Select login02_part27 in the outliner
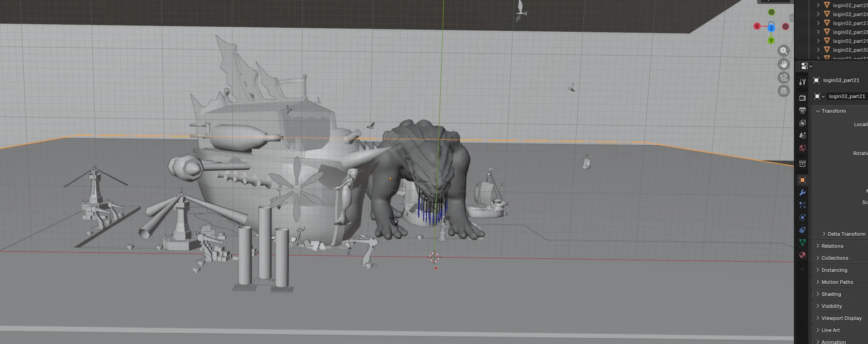Image resolution: width=868 pixels, height=344 pixels. point(849,23)
